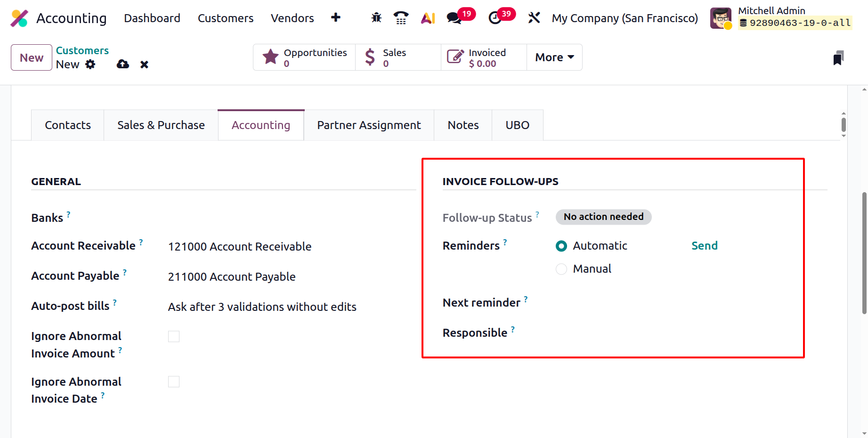
Task: Discard changes with the X icon
Action: 144,65
